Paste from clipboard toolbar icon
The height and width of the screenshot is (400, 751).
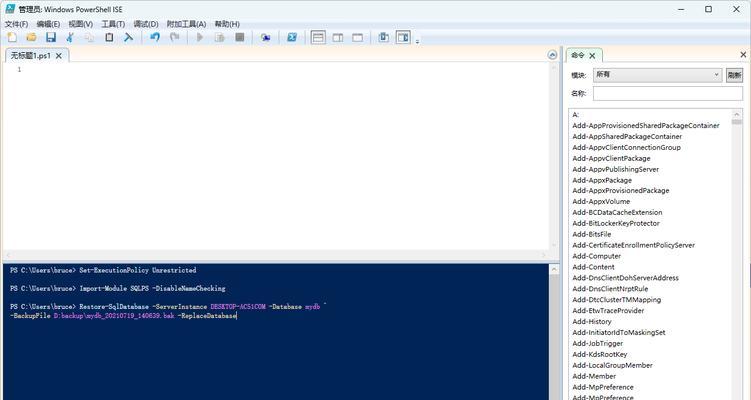click(109, 37)
